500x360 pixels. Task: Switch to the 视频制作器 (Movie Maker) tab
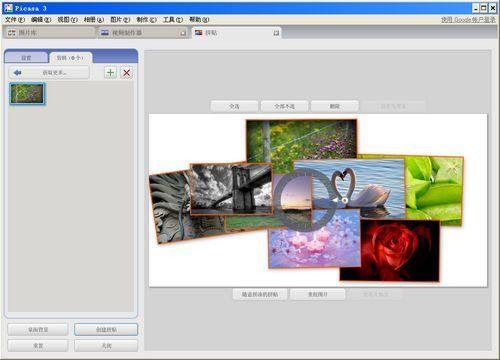click(143, 33)
